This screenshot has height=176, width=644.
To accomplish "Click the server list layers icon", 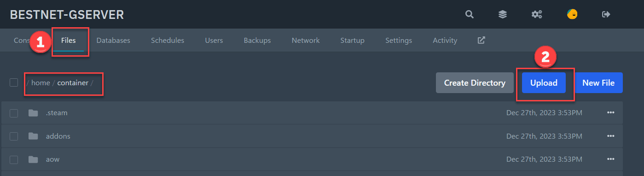I will (x=503, y=14).
